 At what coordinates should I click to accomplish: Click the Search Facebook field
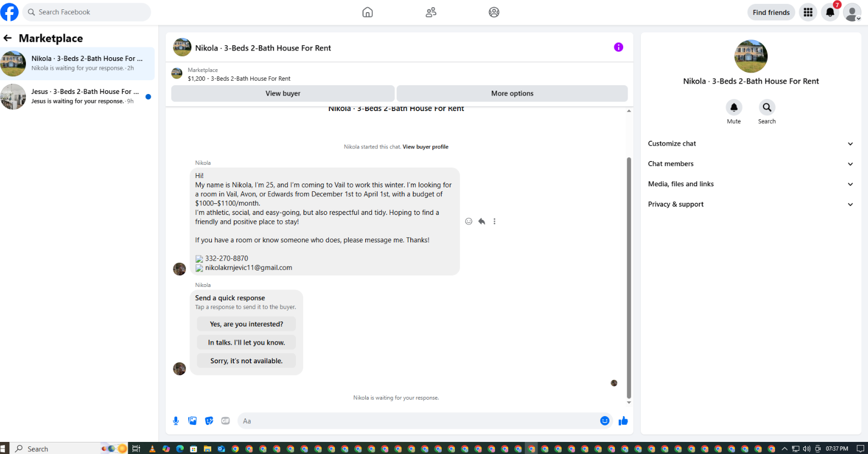[x=87, y=12]
